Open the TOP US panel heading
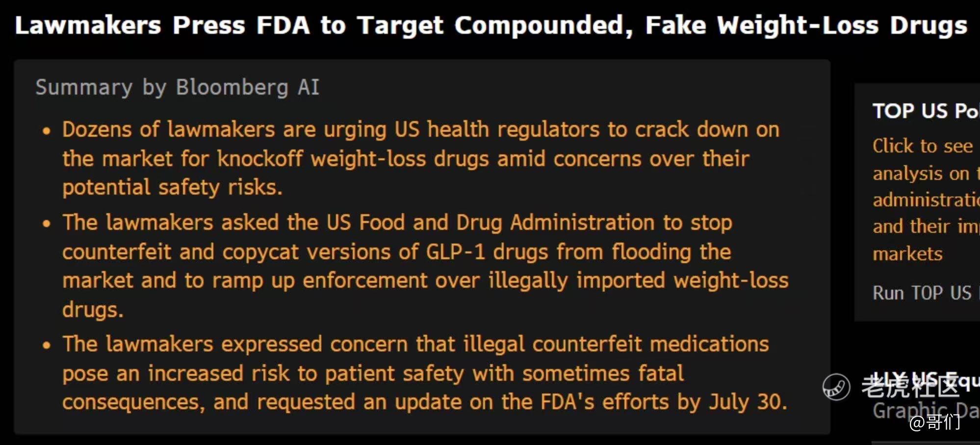Image resolution: width=980 pixels, height=445 pixels. 926,111
